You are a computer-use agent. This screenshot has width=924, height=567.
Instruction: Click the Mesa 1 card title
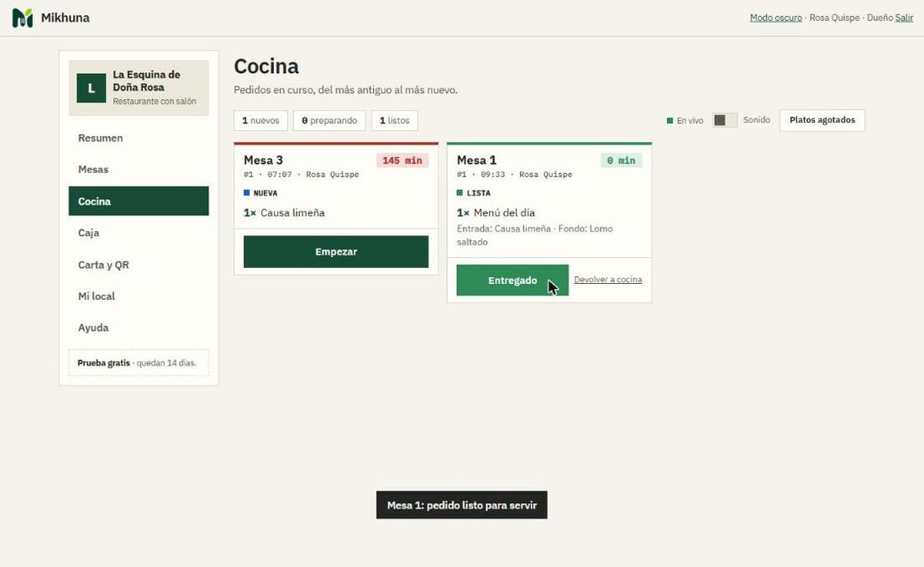click(x=477, y=160)
